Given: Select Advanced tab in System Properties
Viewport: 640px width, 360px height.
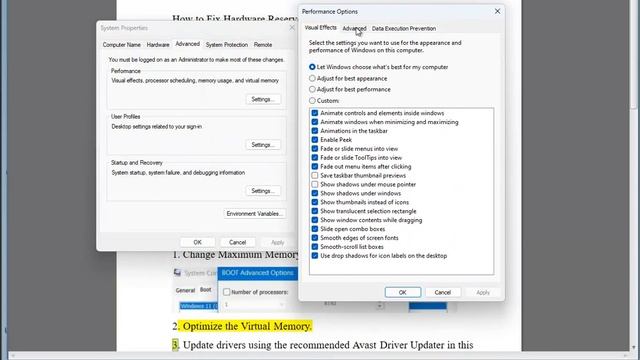Looking at the screenshot, I should [187, 44].
